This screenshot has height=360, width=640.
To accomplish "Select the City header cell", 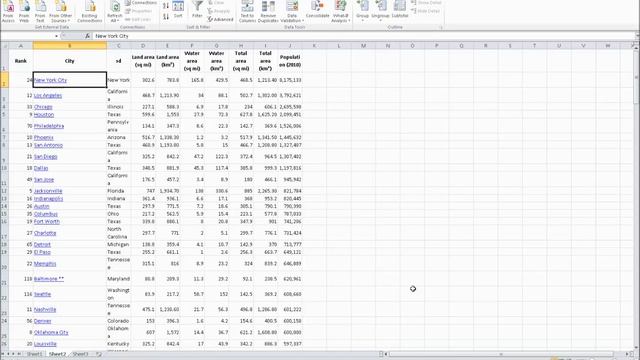I will [x=70, y=61].
